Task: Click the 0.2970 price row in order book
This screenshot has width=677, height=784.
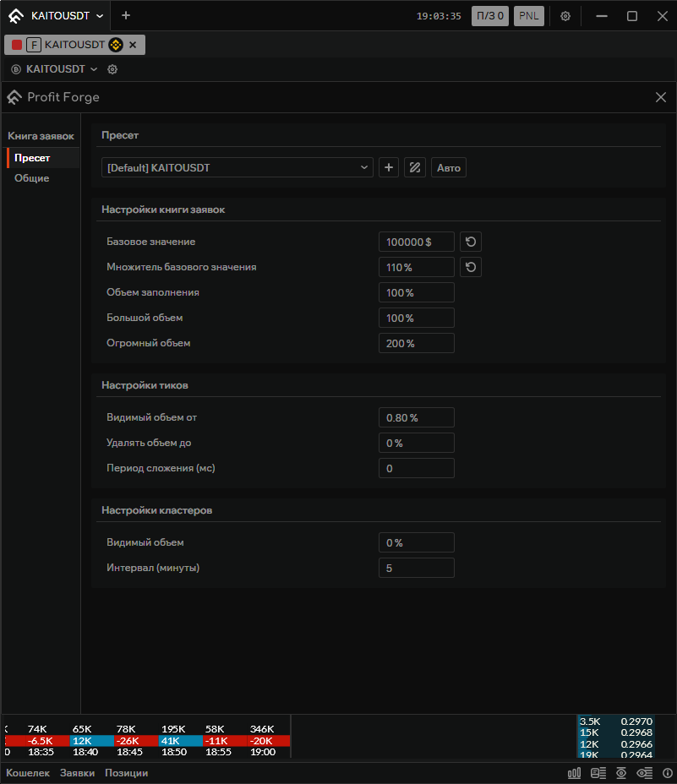Action: pos(616,721)
